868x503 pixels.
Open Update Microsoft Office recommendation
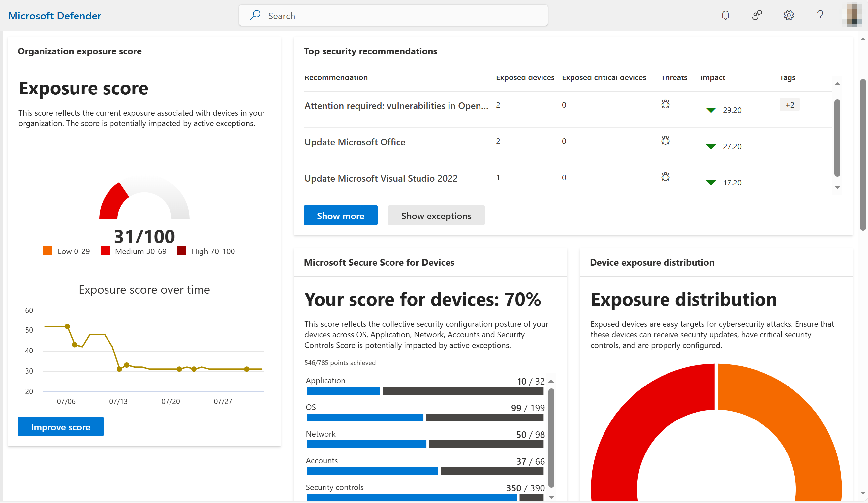(355, 142)
